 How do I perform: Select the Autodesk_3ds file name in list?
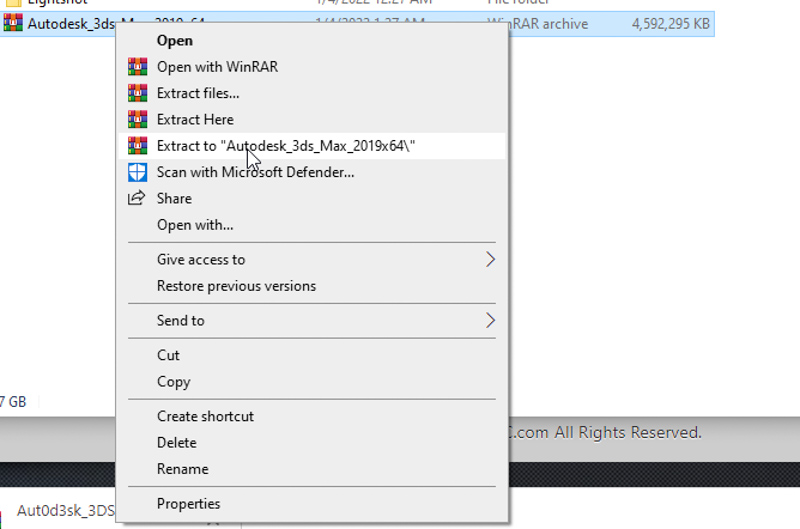click(71, 24)
